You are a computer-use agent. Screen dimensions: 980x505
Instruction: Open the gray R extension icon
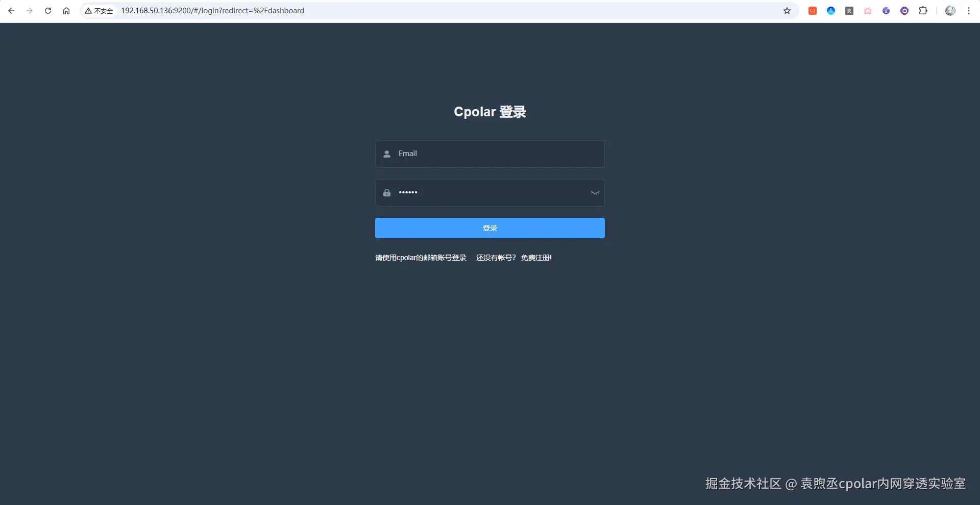tap(849, 11)
